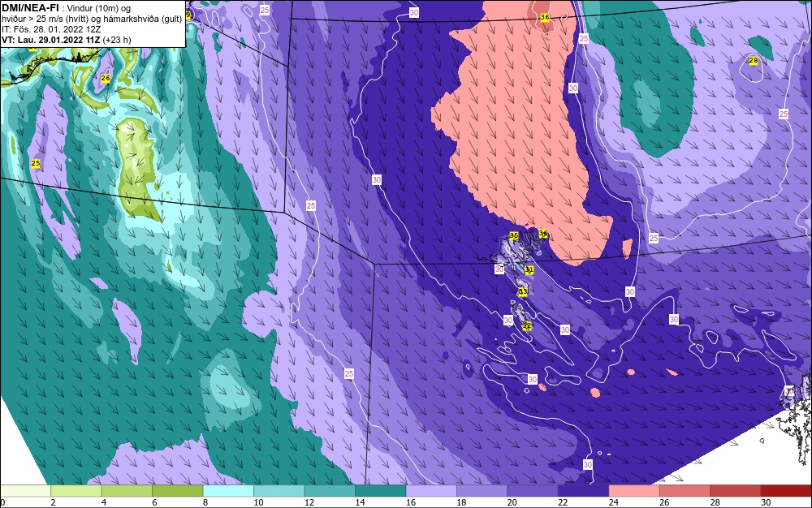
Task: Click the 'VT: Lau. 29.01.2022 11Z' valid time
Action: tap(50, 40)
